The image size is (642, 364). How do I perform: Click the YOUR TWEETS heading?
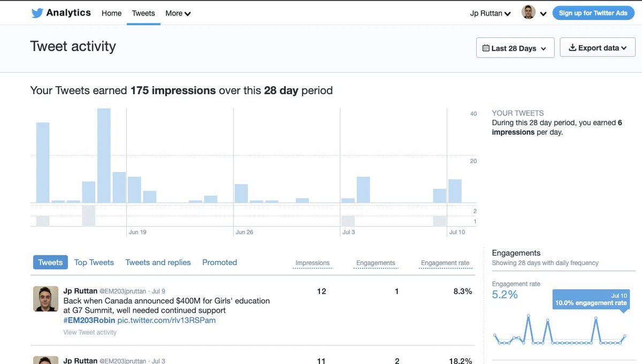coord(518,113)
